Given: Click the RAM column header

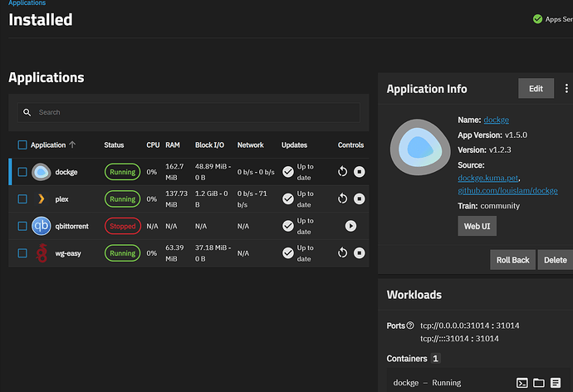Looking at the screenshot, I should [x=173, y=145].
